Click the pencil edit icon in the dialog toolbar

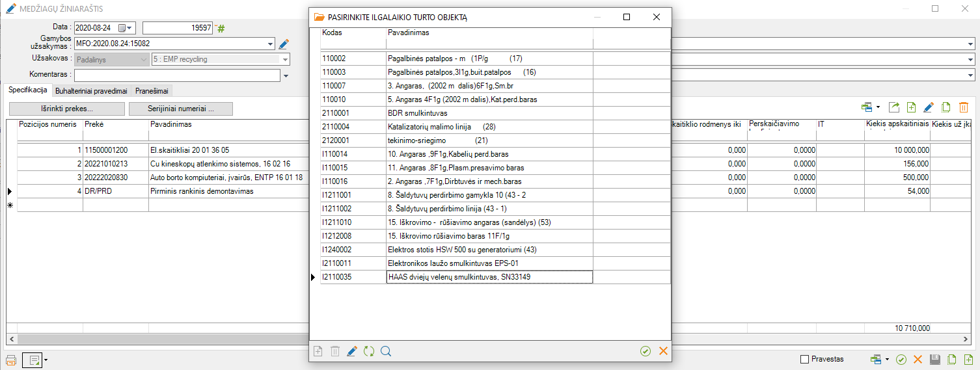click(x=352, y=351)
